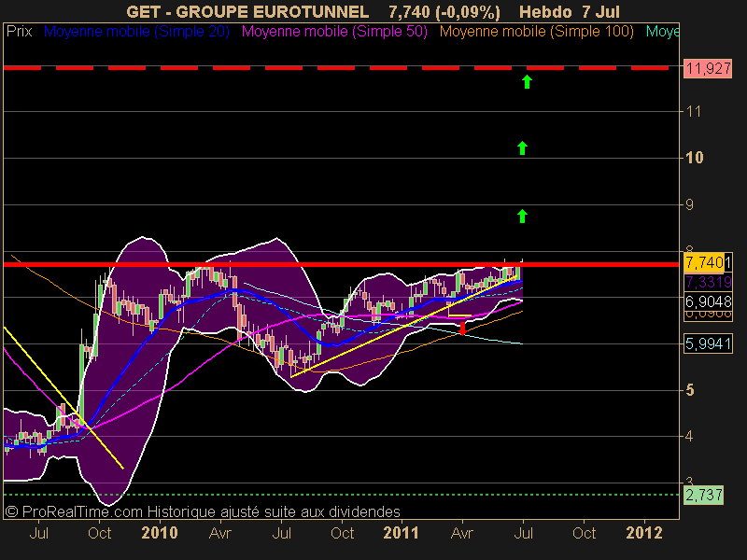Click the 11 gridline label on the price axis
This screenshot has height=560, width=747.
[693, 111]
